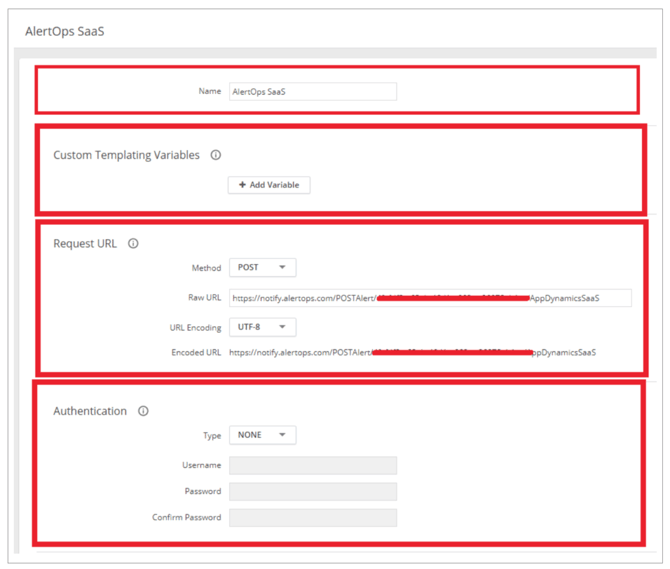The width and height of the screenshot is (670, 569).
Task: Click the Type label under Authentication
Action: click(212, 436)
